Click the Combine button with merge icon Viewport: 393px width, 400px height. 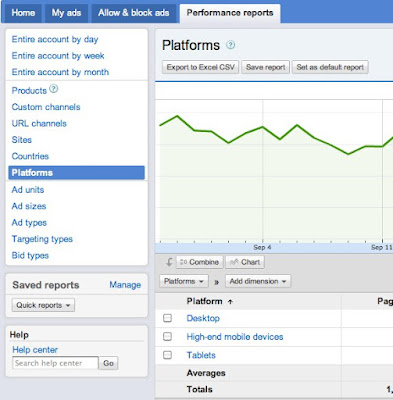(199, 262)
